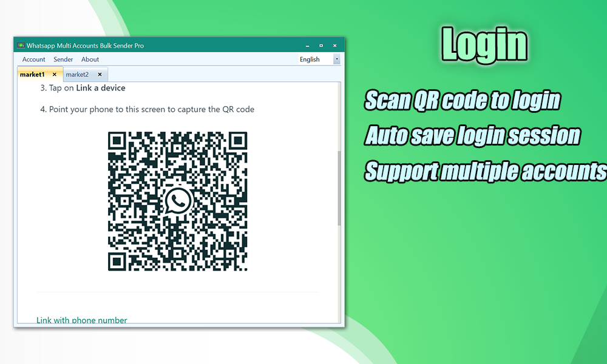
Task: Minimize the Bulk Sender Pro window
Action: [307, 45]
